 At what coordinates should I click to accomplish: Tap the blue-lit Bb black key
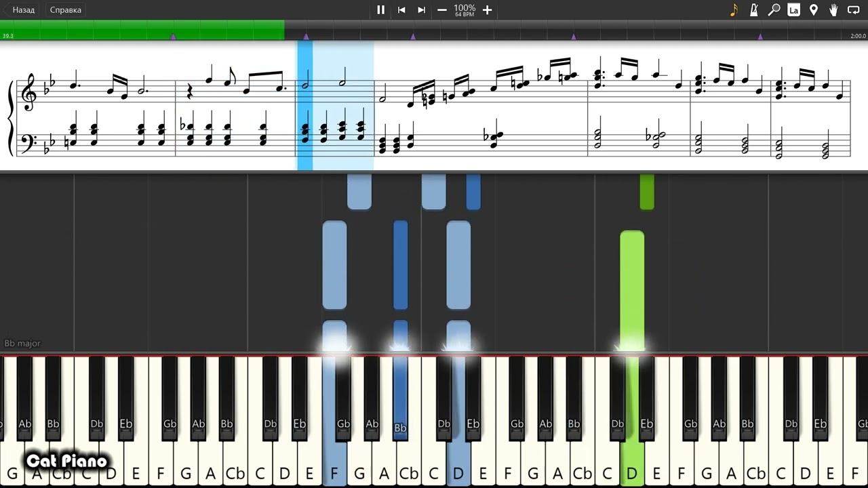pos(400,399)
